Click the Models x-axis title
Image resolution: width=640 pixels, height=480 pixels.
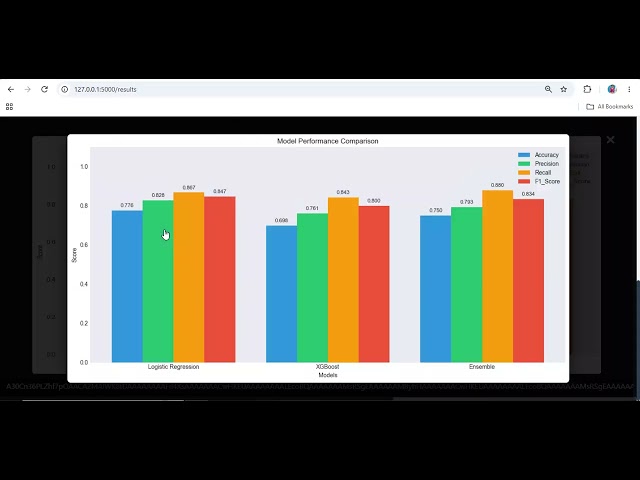pos(328,375)
